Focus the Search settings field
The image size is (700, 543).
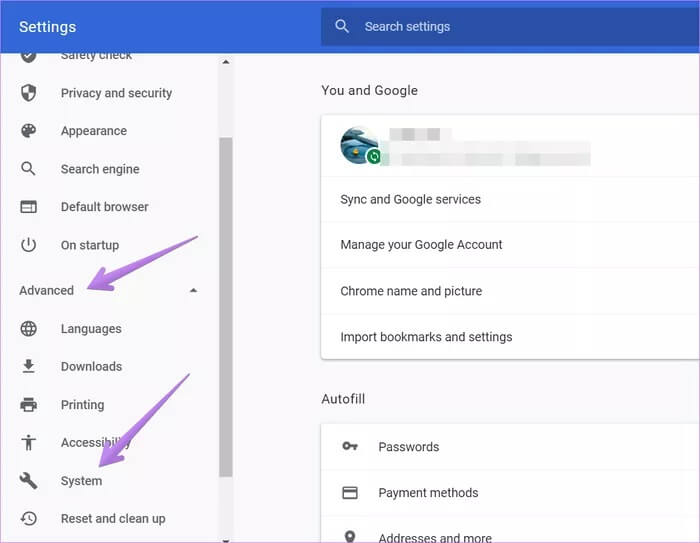pyautogui.click(x=510, y=26)
